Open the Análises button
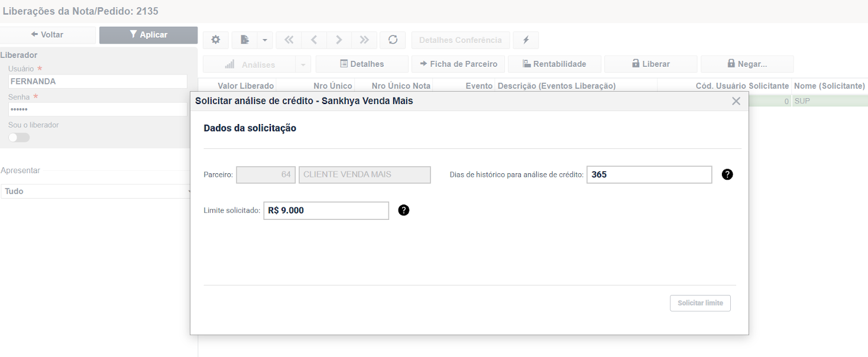Viewport: 868px width, 357px height. click(249, 64)
